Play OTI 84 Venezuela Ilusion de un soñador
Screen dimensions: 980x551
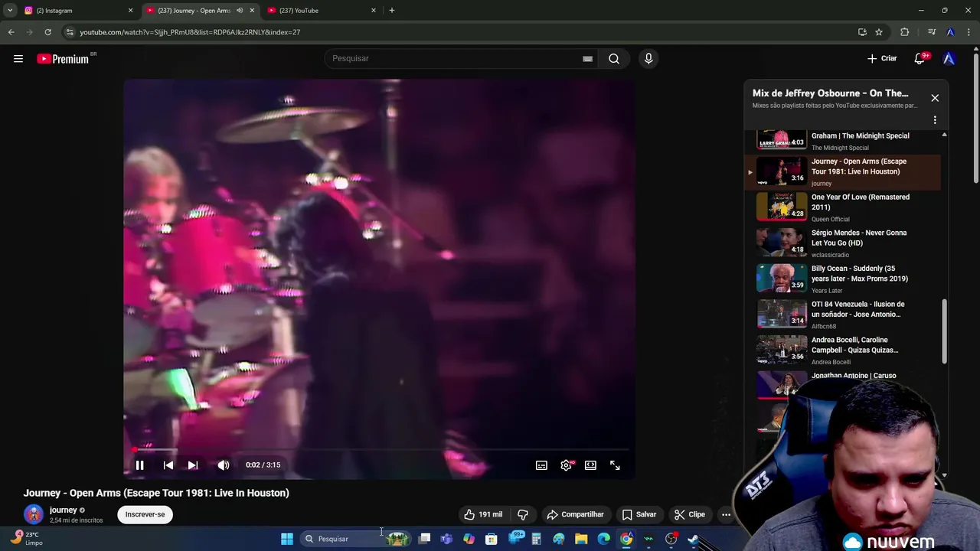coord(842,314)
